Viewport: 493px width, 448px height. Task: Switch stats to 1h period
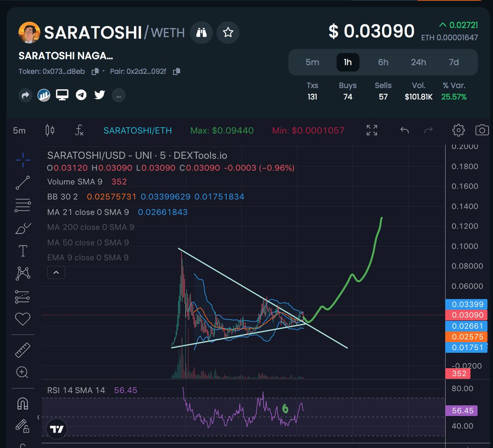coord(348,62)
